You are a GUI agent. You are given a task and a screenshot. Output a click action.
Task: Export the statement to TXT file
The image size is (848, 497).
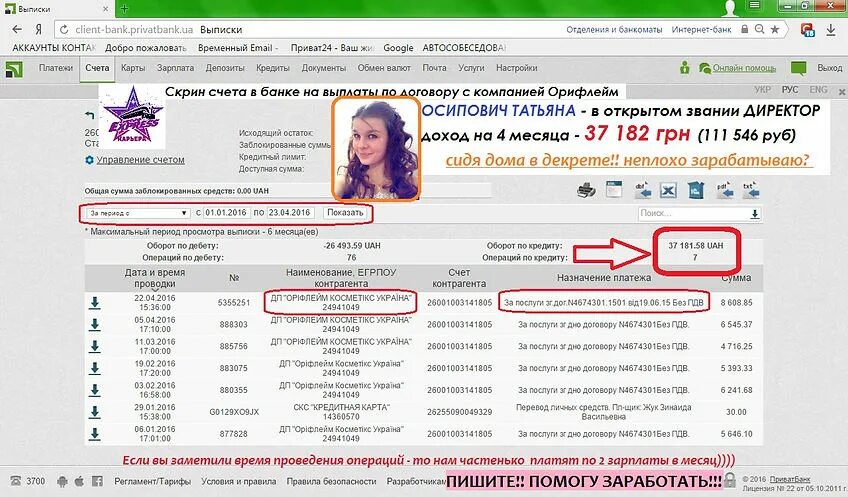(x=751, y=190)
